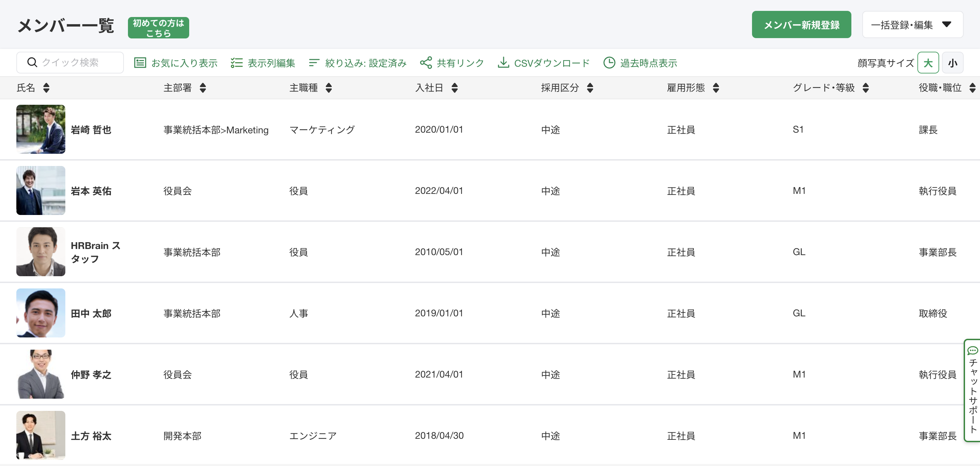Click the 2018/04/30 hire date cell
The width and height of the screenshot is (980, 466).
439,436
